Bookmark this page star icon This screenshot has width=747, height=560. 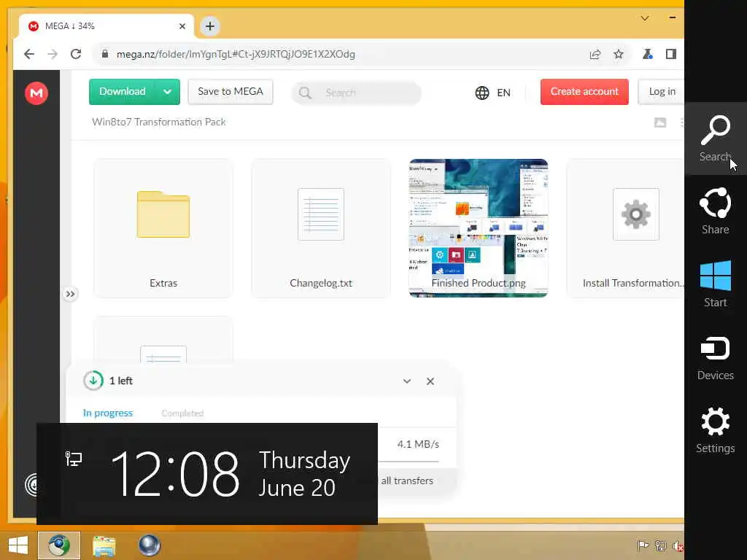pyautogui.click(x=619, y=54)
